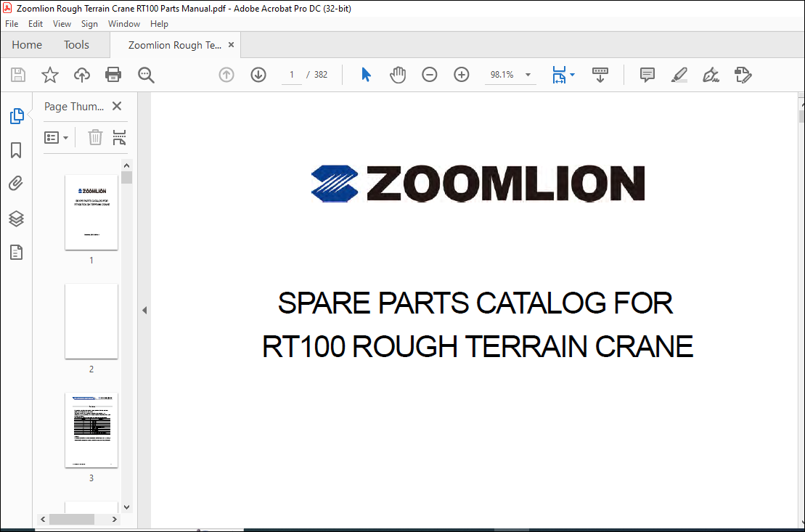This screenshot has width=805, height=532.
Task: Activate the Hand pan tool
Action: (397, 75)
